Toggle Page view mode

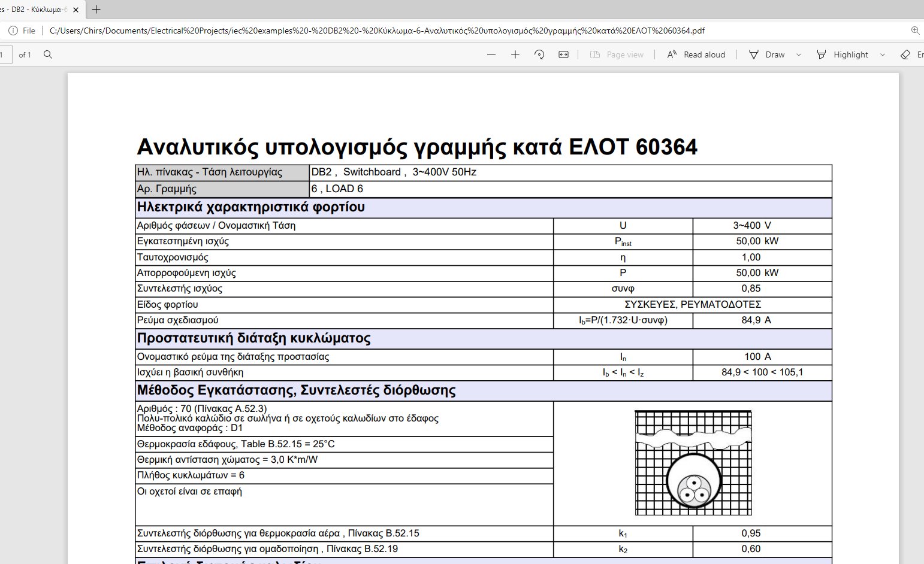(x=617, y=54)
